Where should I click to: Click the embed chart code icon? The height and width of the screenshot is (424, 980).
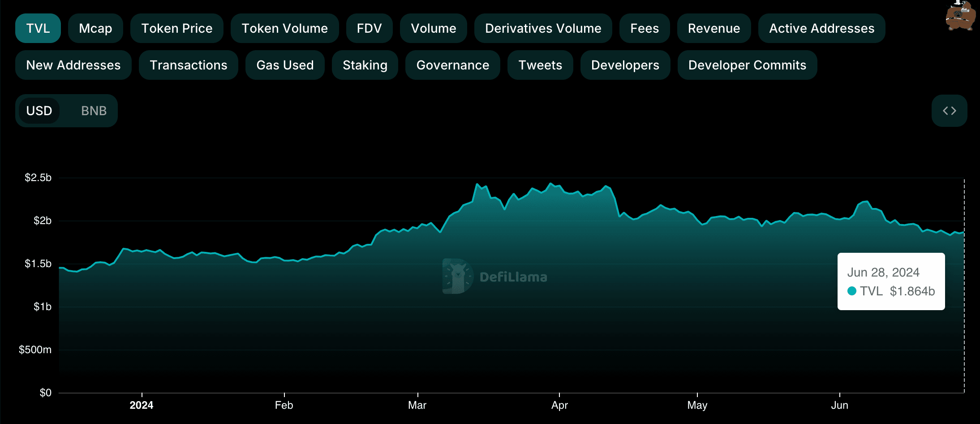click(949, 111)
